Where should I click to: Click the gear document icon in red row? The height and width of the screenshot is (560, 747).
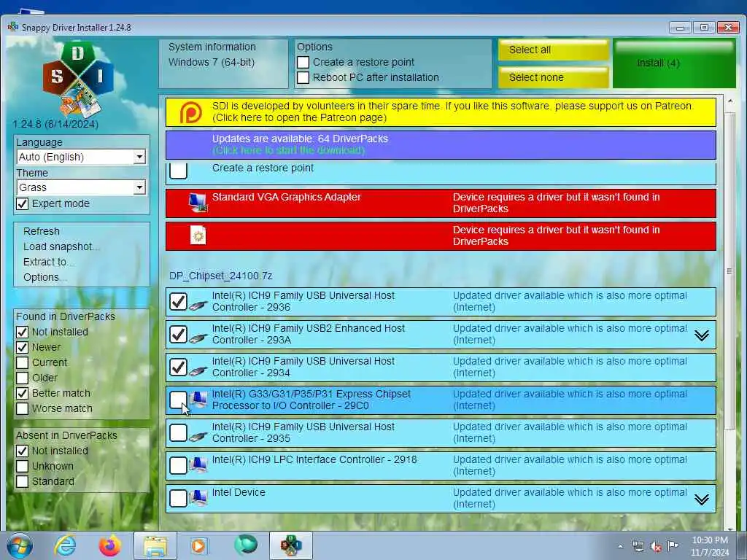pyautogui.click(x=198, y=236)
